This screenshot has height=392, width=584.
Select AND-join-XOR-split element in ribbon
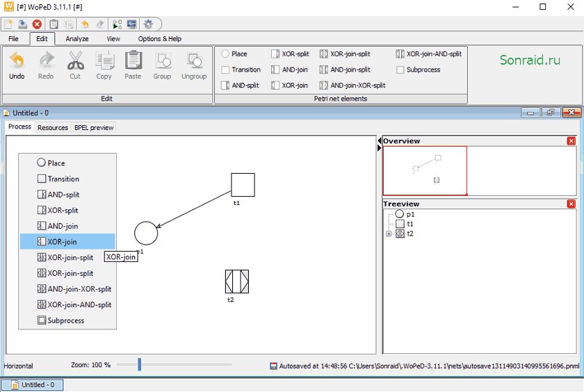coord(352,85)
